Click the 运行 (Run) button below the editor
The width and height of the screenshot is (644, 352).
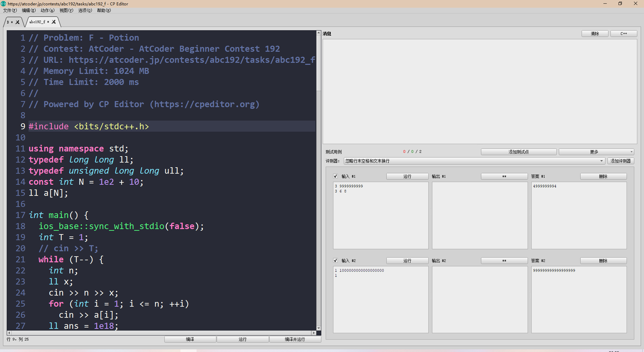243,339
